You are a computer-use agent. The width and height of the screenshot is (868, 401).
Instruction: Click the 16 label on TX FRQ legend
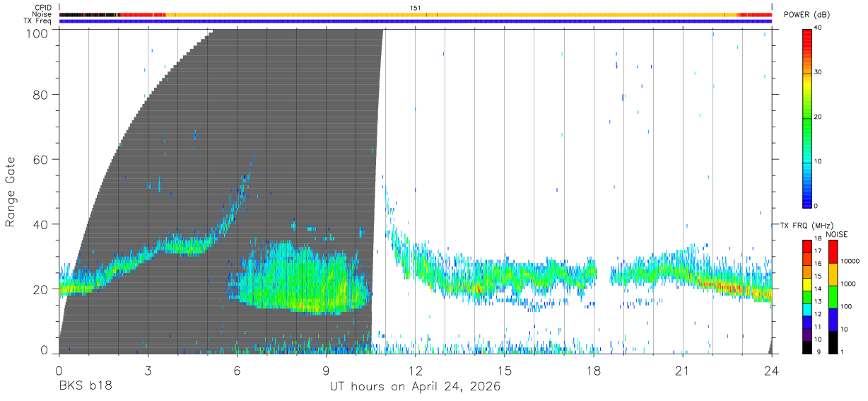coord(818,263)
